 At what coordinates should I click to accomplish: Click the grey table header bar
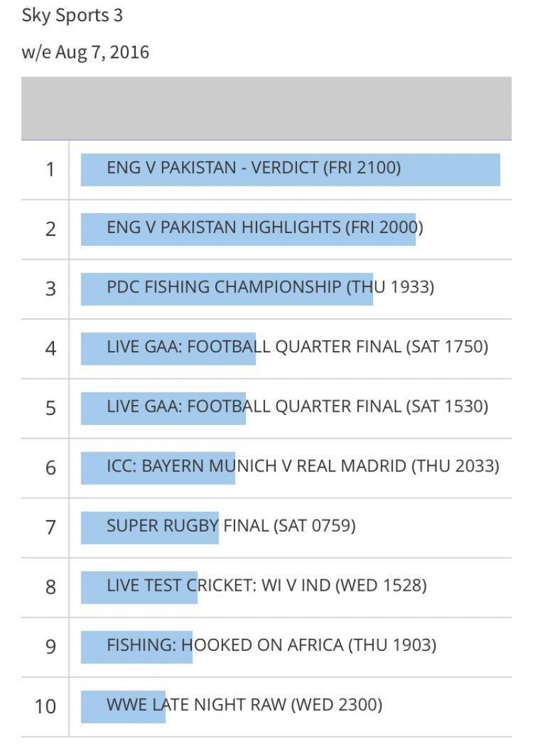pos(266,109)
